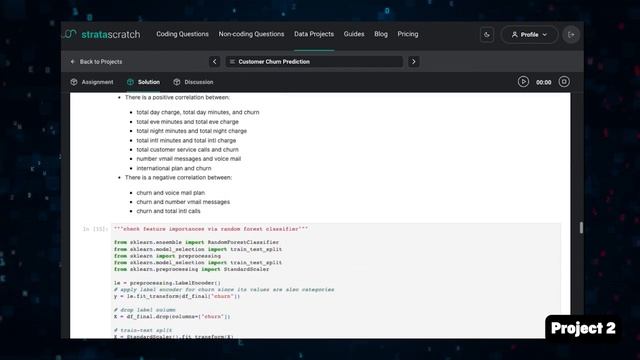Toggle dark mode moon icon
Image resolution: width=640 pixels, height=360 pixels.
[487, 35]
